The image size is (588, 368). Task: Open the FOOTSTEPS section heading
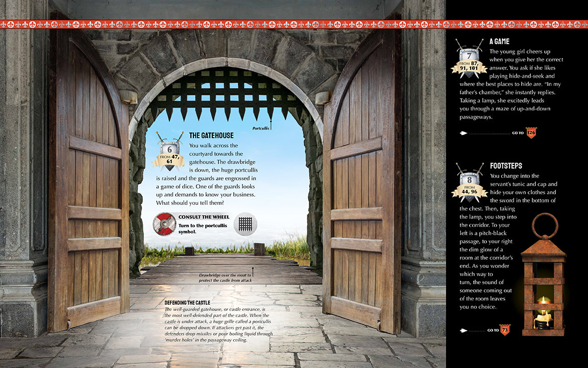(505, 166)
